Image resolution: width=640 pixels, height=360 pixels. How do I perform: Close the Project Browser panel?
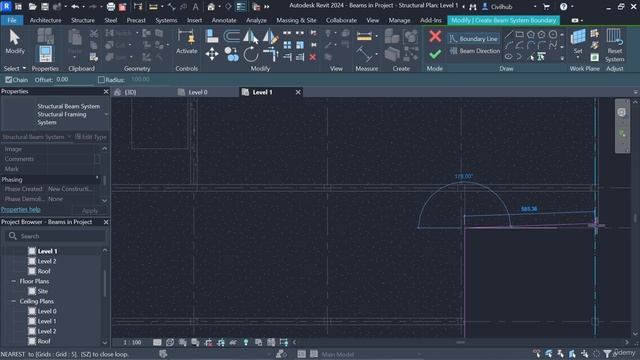[x=106, y=222]
